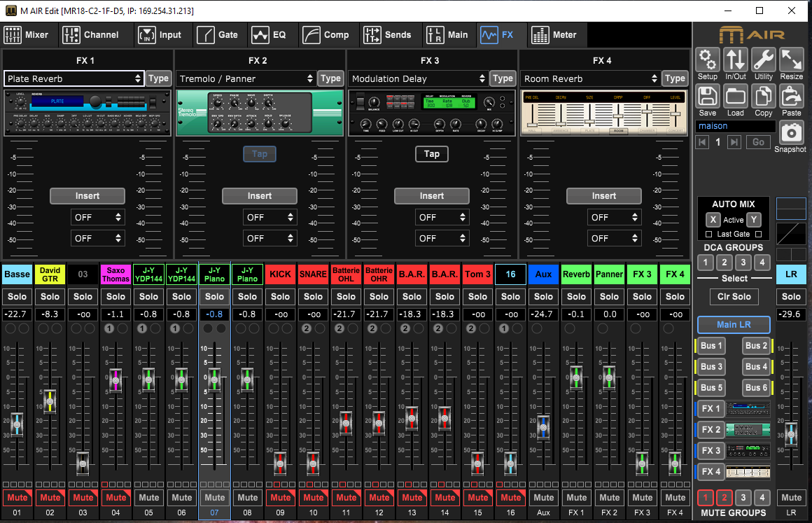Toggle mute group 1

coord(706,498)
